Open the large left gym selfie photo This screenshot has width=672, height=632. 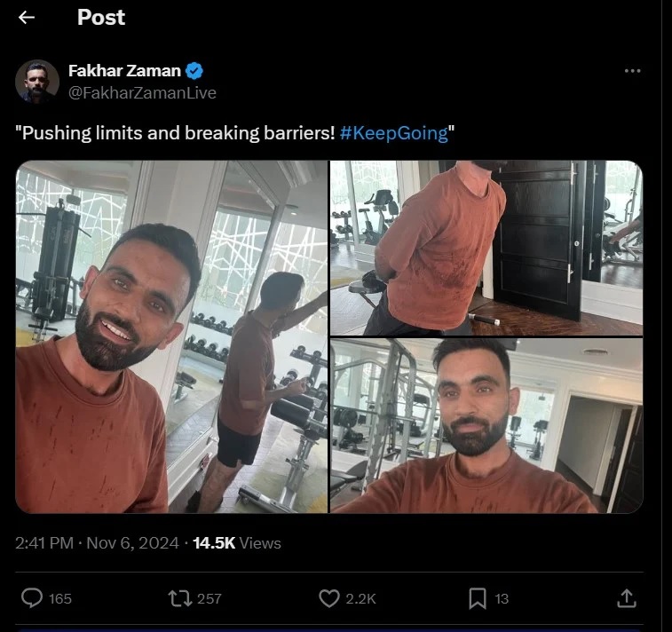pos(172,336)
